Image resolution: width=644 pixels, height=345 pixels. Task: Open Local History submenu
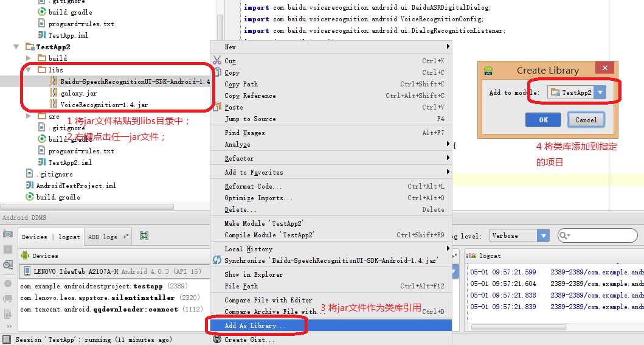tap(331, 249)
